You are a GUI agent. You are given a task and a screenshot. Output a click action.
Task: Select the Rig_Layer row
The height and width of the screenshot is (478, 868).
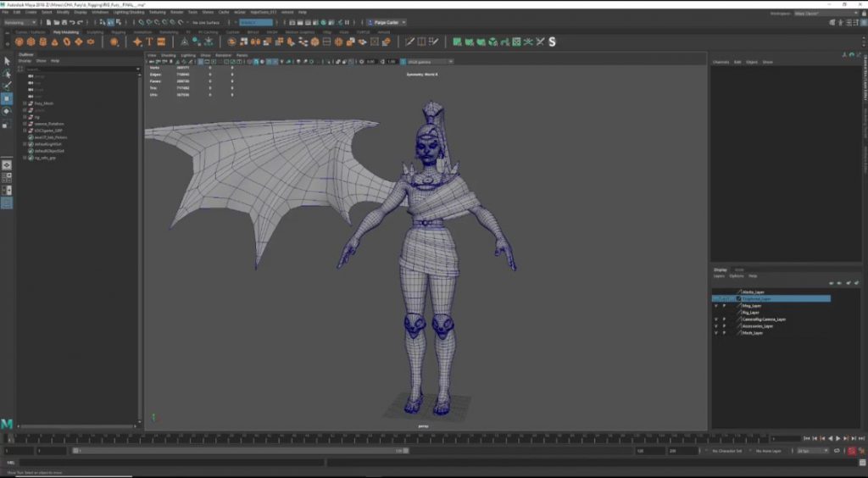[x=771, y=313]
